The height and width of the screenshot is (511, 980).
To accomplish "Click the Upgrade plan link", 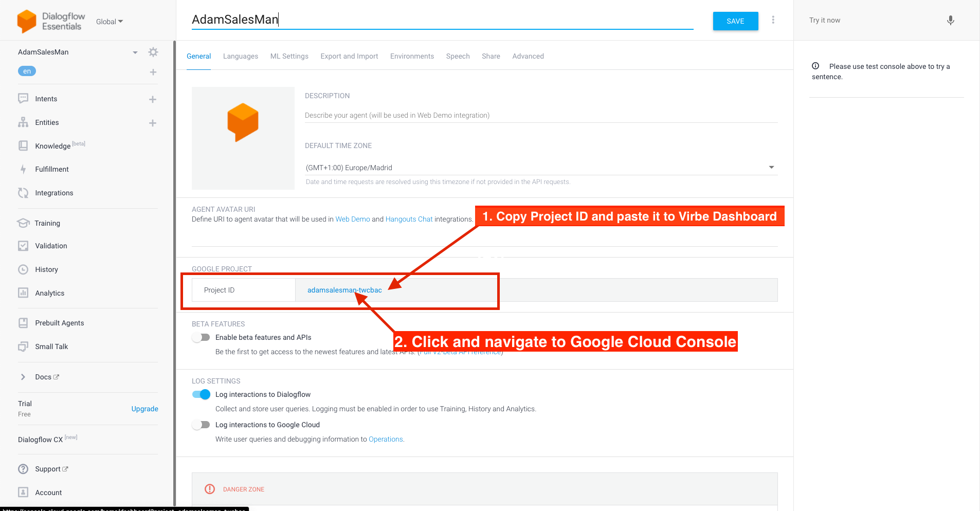I will pyautogui.click(x=144, y=409).
